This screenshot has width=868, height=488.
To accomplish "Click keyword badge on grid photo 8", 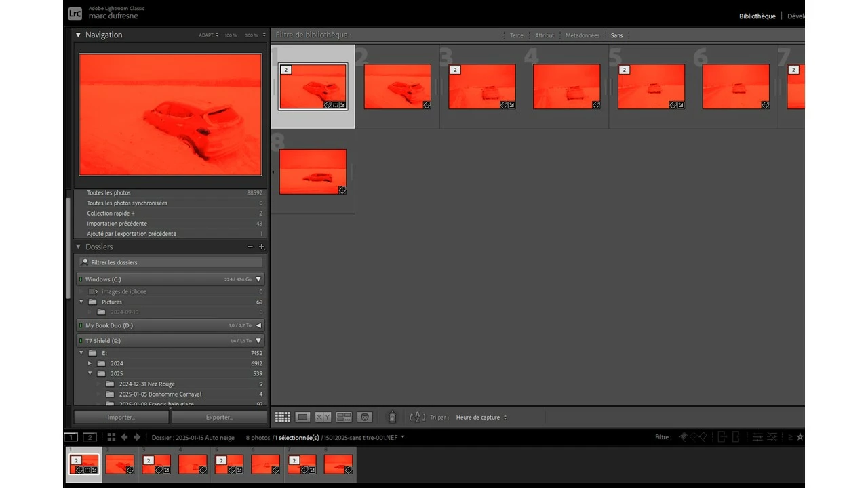I will [x=342, y=190].
